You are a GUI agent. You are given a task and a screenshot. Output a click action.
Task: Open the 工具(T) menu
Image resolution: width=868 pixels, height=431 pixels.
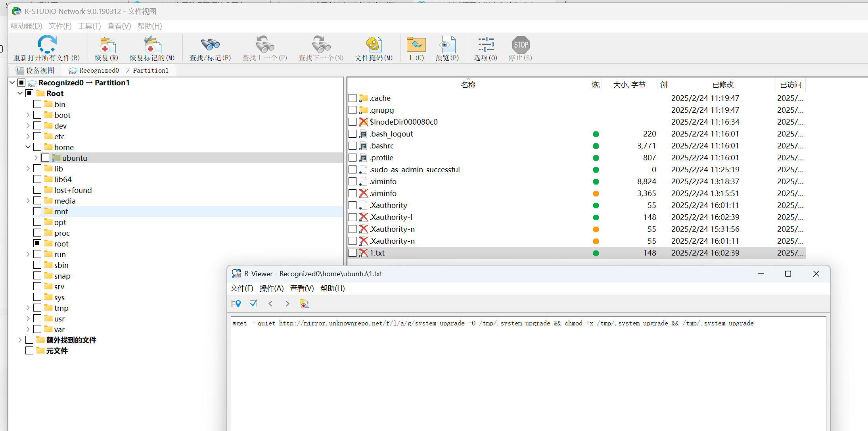(89, 26)
